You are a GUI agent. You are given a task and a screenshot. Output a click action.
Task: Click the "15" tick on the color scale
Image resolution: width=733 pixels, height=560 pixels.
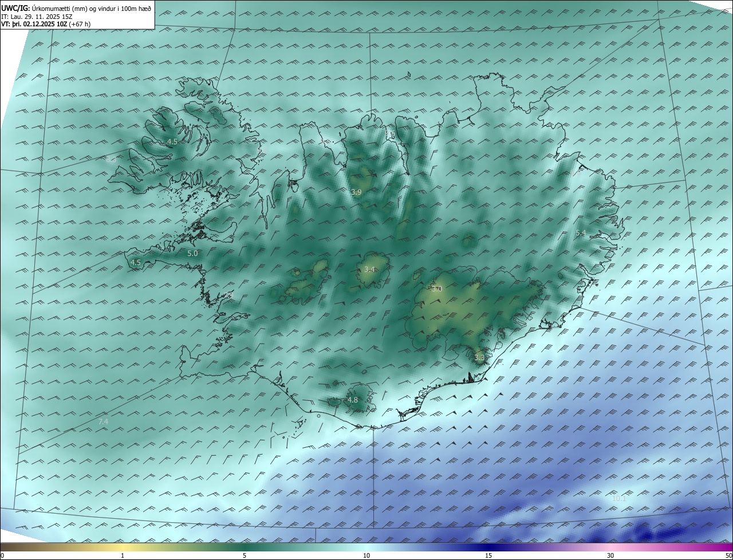pyautogui.click(x=488, y=555)
